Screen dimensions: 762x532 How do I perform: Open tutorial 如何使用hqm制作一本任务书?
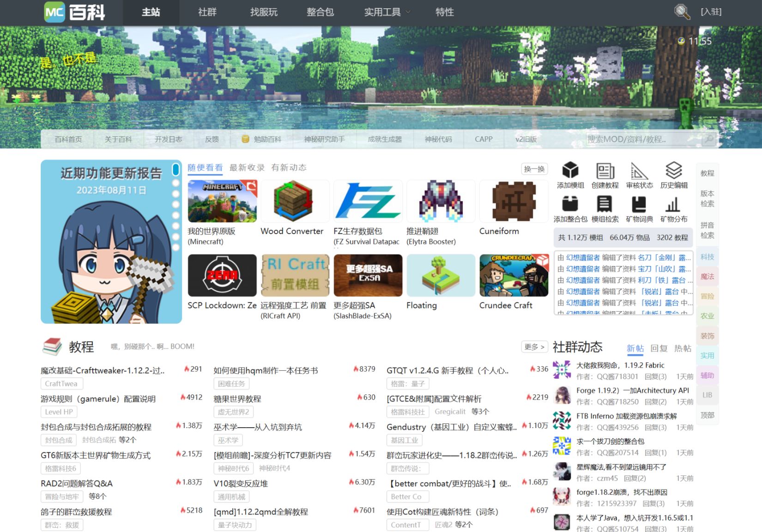click(x=266, y=370)
